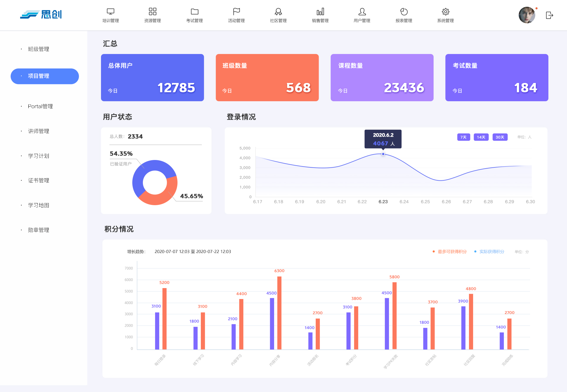Open 活动管理 flag icon
This screenshot has width=567, height=392.
pyautogui.click(x=236, y=12)
